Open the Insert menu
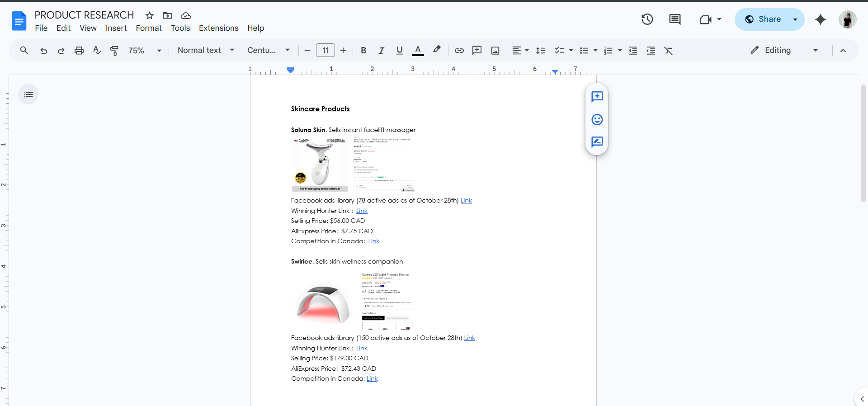Image resolution: width=868 pixels, height=406 pixels. point(116,28)
